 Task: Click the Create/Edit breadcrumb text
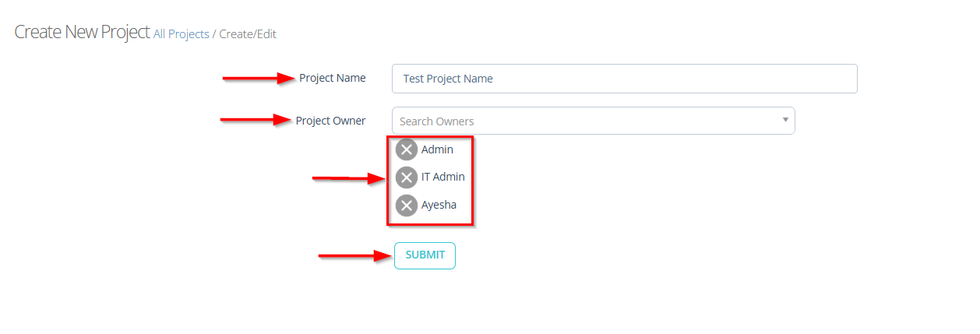(248, 34)
